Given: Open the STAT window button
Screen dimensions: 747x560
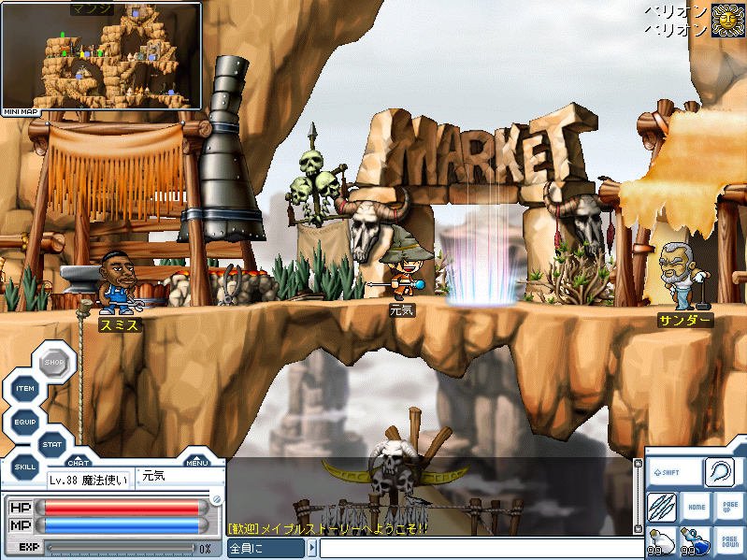Looking at the screenshot, I should [x=53, y=444].
